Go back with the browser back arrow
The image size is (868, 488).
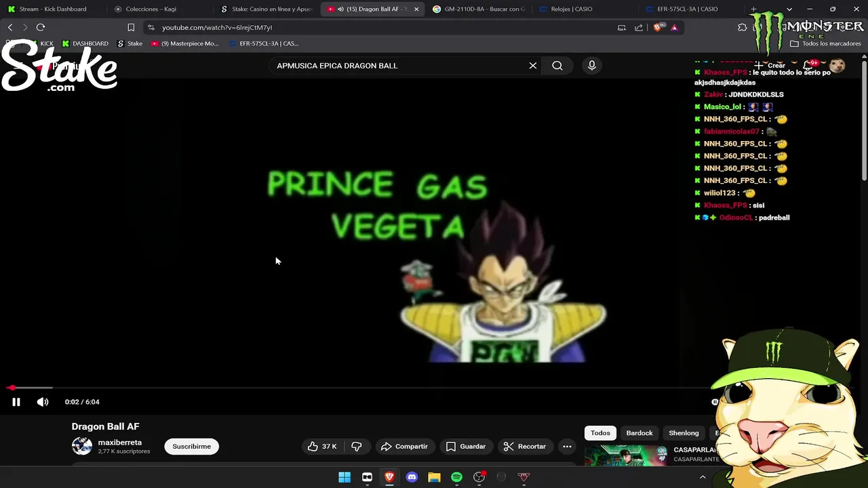[10, 27]
